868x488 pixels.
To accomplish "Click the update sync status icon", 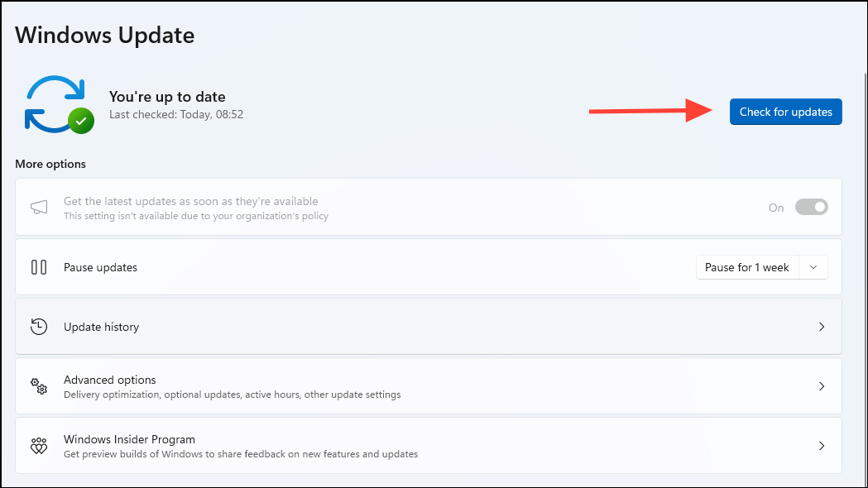I will tap(60, 104).
